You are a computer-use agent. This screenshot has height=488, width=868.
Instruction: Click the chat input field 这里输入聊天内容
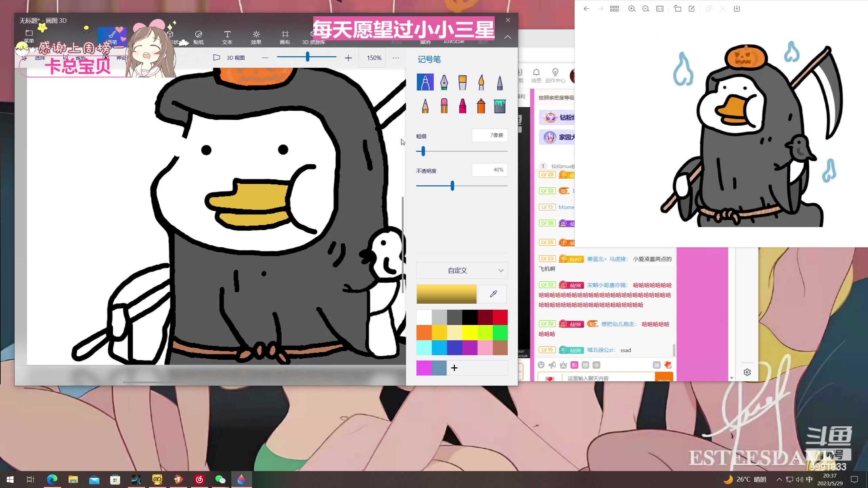[x=608, y=378]
